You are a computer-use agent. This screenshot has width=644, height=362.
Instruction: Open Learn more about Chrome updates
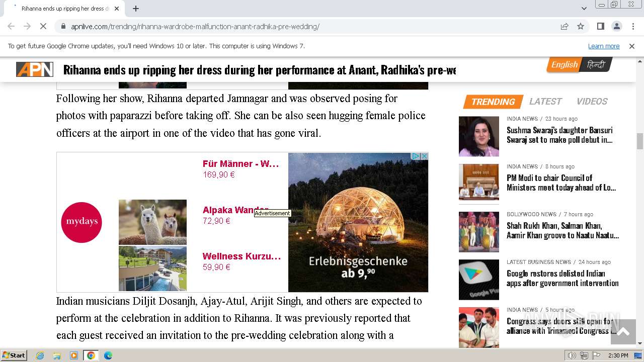pyautogui.click(x=604, y=46)
